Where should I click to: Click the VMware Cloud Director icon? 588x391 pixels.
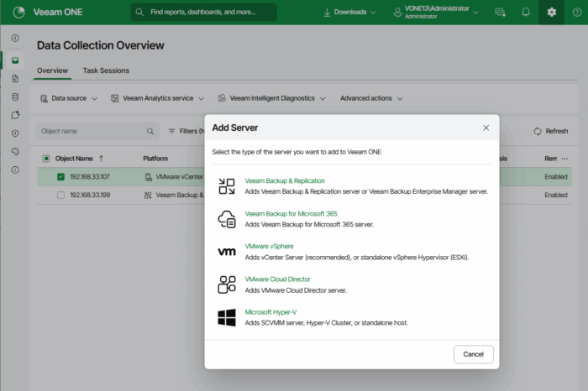click(227, 284)
